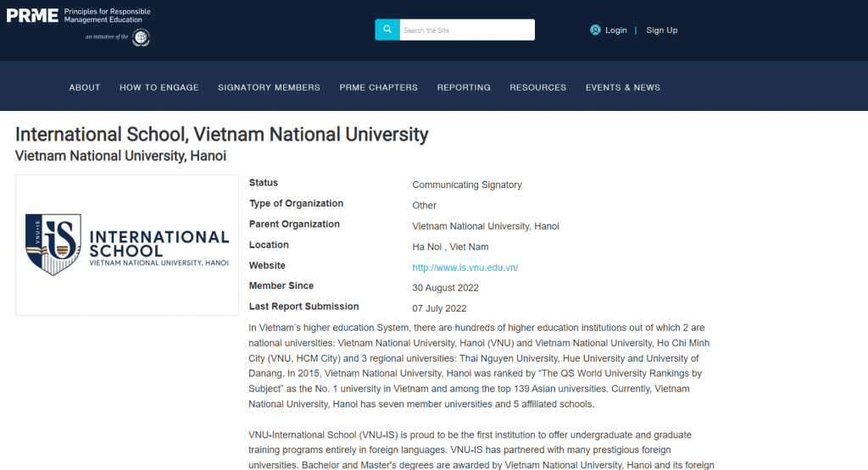Click the IS shield crest in school logo
Screen dimensions: 868x470
[53, 244]
